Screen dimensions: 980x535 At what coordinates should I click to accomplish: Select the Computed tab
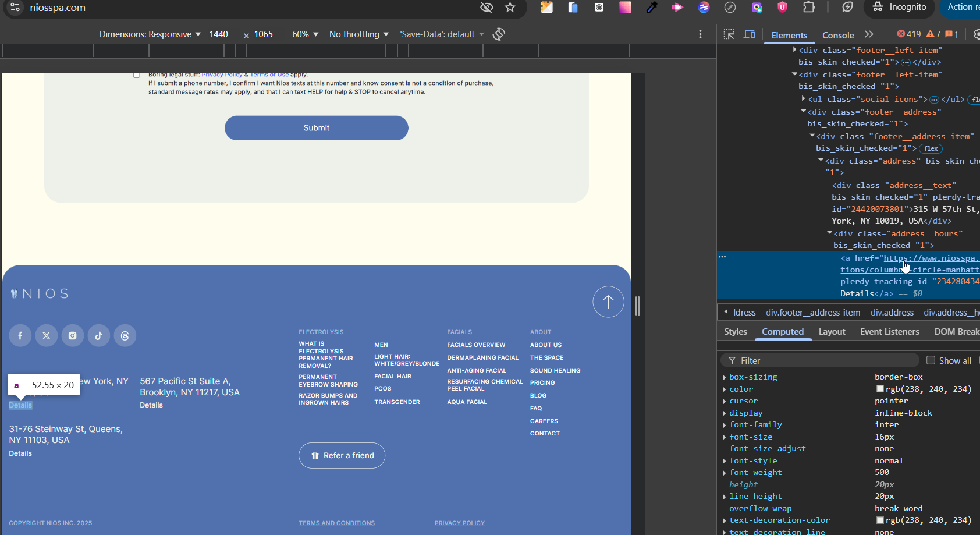pos(783,332)
